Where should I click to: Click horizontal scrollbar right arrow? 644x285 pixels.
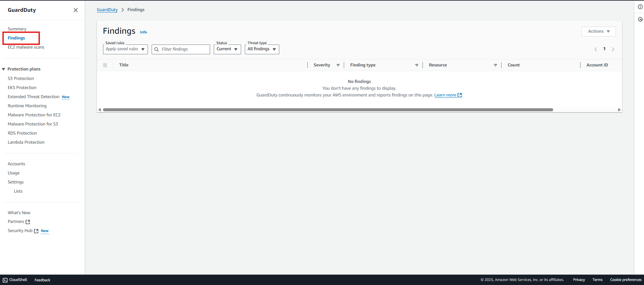[x=619, y=110]
